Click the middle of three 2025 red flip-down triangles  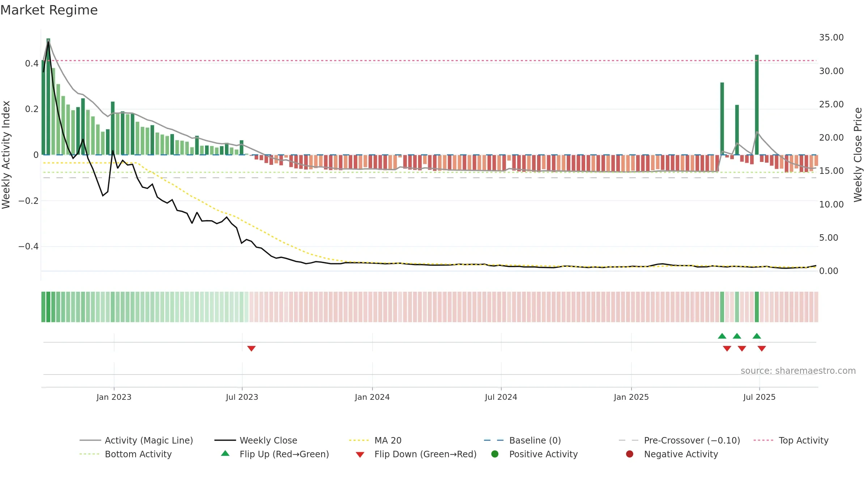tap(742, 348)
